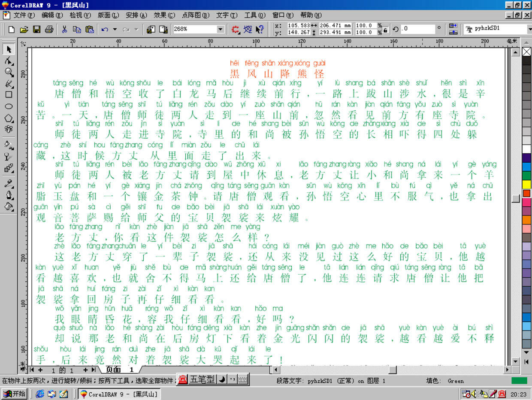This screenshot has height=400, width=532.
Task: Create a new document with New icon
Action: (12, 30)
